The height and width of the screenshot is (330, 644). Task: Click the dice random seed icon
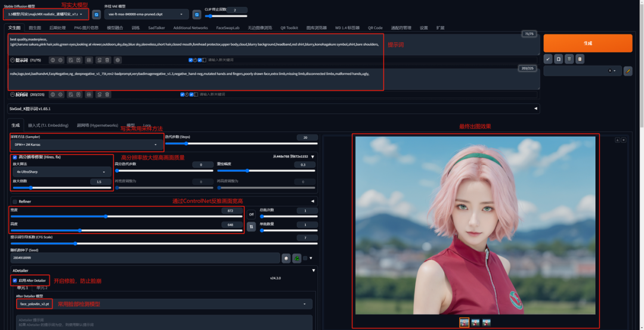coord(286,258)
